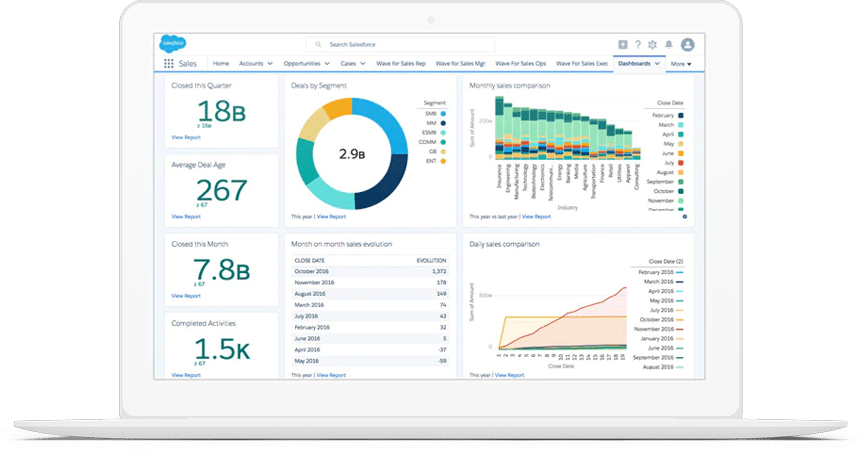This screenshot has height=450, width=862.
Task: Open the Opportunities tab
Action: tap(302, 64)
